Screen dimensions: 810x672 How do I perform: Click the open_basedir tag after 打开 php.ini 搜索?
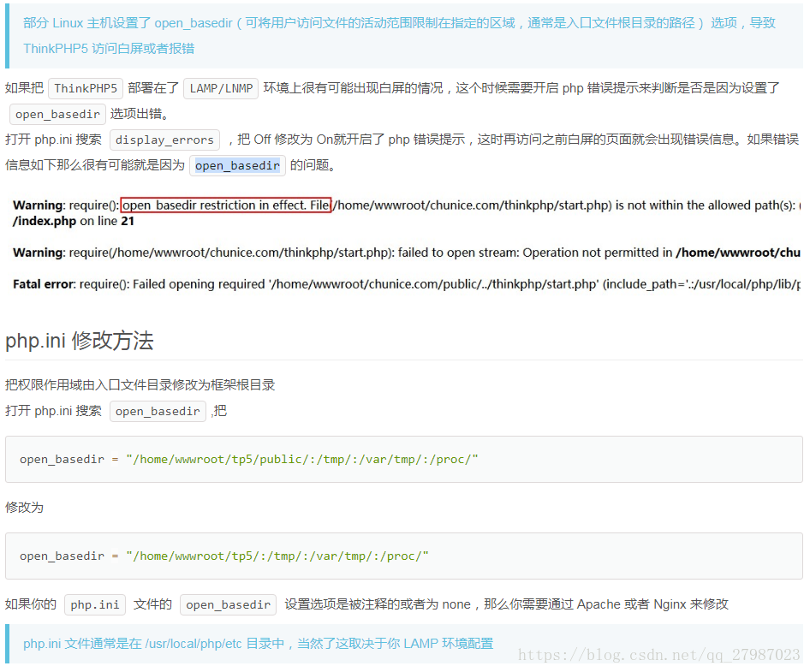pyautogui.click(x=158, y=411)
